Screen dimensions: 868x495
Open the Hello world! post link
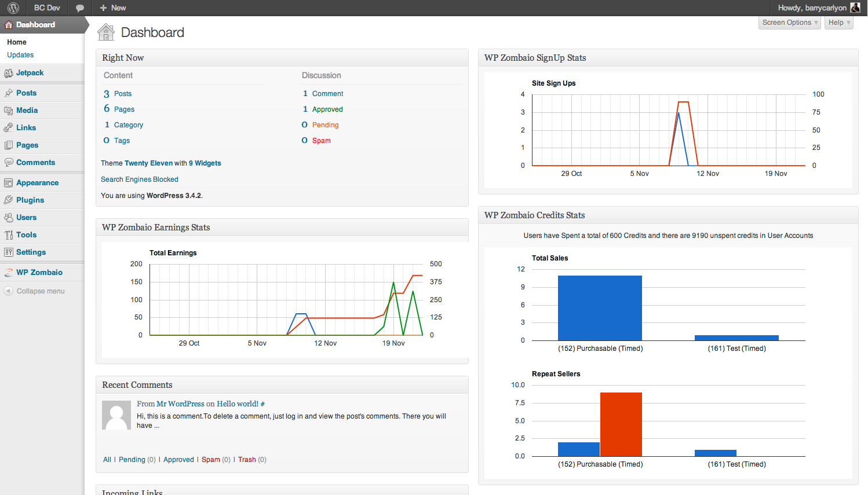[238, 404]
